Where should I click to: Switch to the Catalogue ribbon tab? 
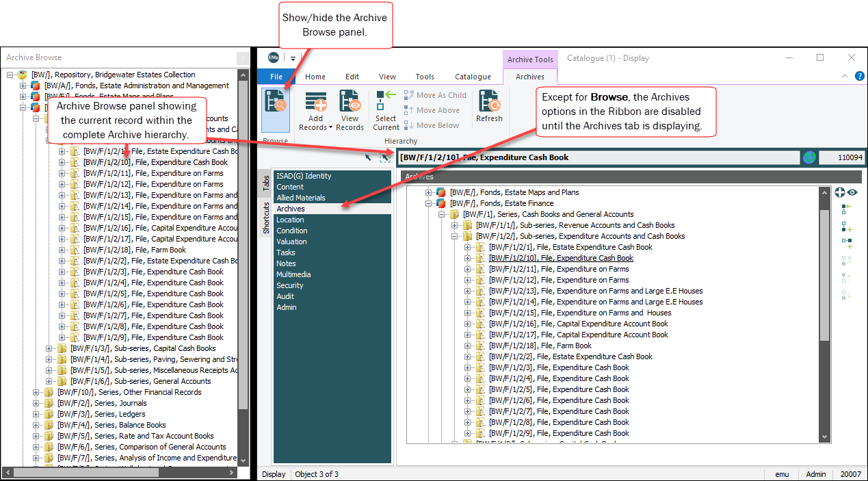click(x=473, y=77)
